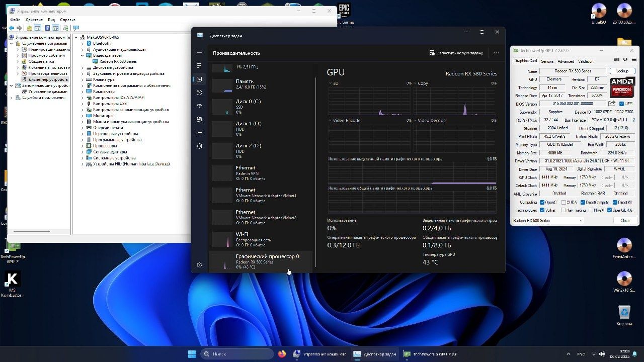Viewport: 644px width, 362px height.
Task: Click Up one level folder toolbar icon
Action: pyautogui.click(x=29, y=28)
